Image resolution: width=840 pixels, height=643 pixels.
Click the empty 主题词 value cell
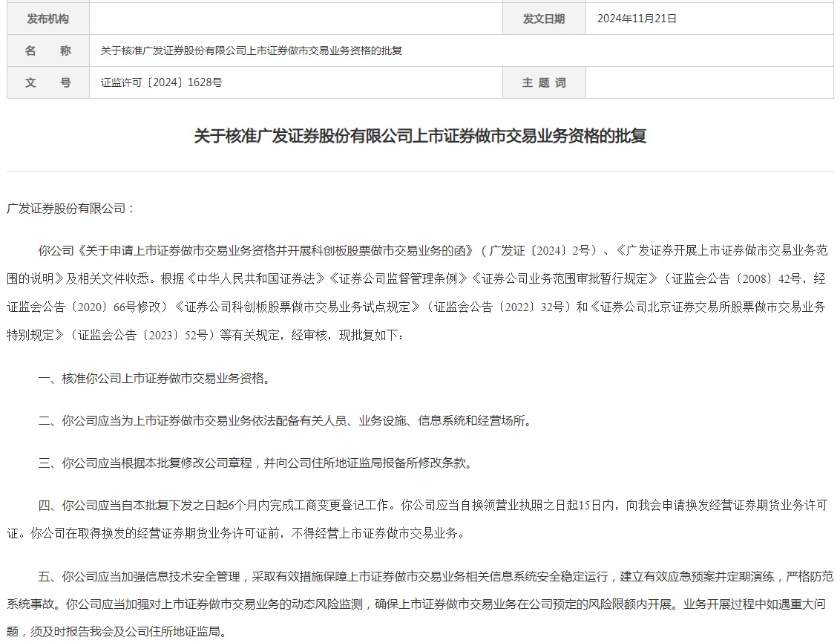pos(709,82)
